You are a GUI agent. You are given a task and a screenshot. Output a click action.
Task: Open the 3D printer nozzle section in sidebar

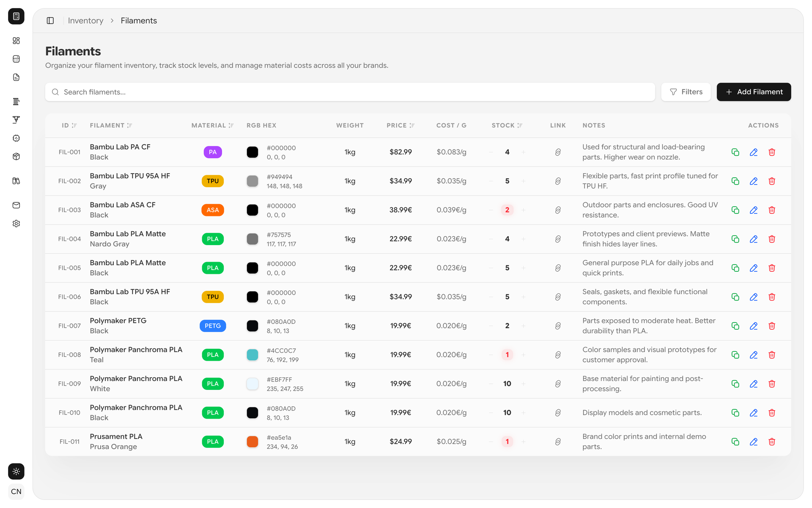pyautogui.click(x=16, y=120)
